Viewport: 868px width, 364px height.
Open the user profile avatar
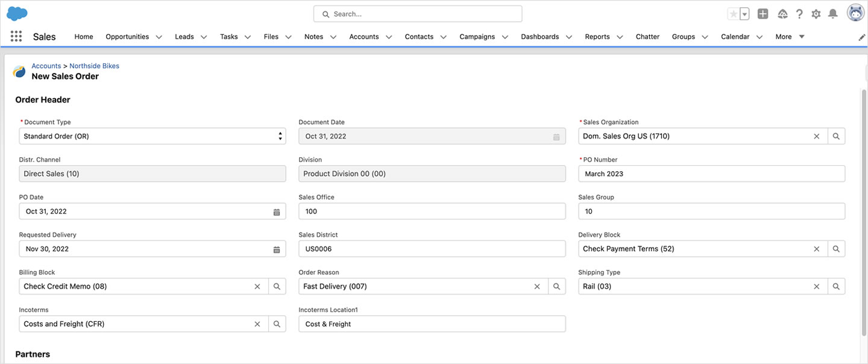point(855,13)
